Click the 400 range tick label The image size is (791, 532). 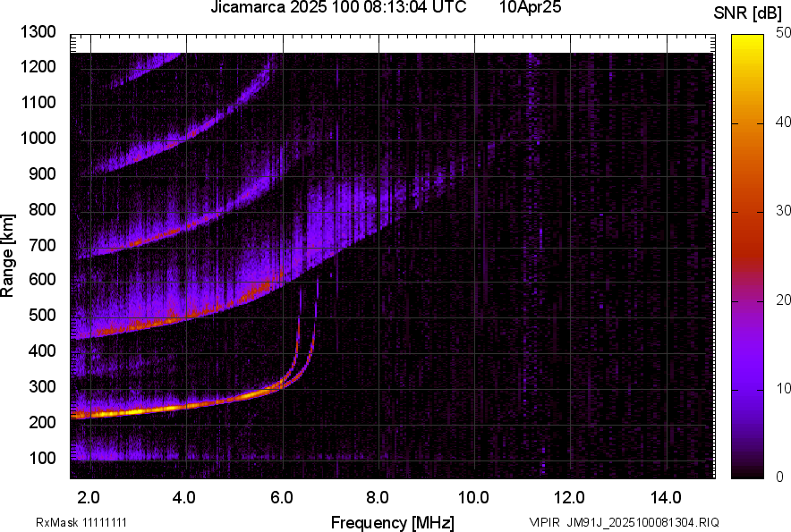coord(42,350)
